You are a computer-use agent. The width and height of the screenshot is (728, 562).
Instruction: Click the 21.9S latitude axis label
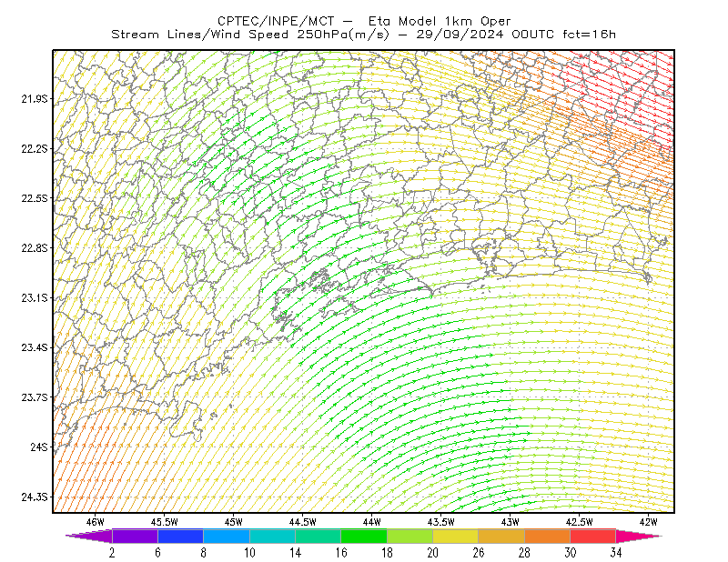tap(35, 99)
